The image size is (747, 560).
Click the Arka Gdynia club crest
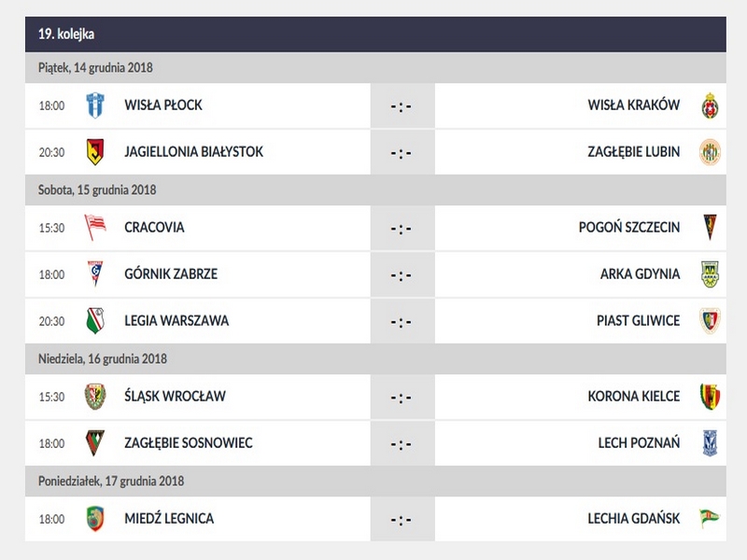tap(711, 273)
